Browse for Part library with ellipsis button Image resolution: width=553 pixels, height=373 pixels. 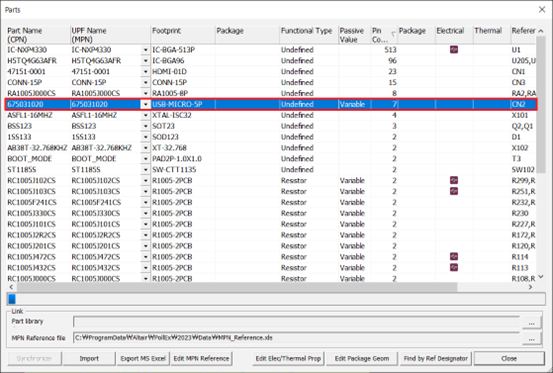(x=531, y=322)
